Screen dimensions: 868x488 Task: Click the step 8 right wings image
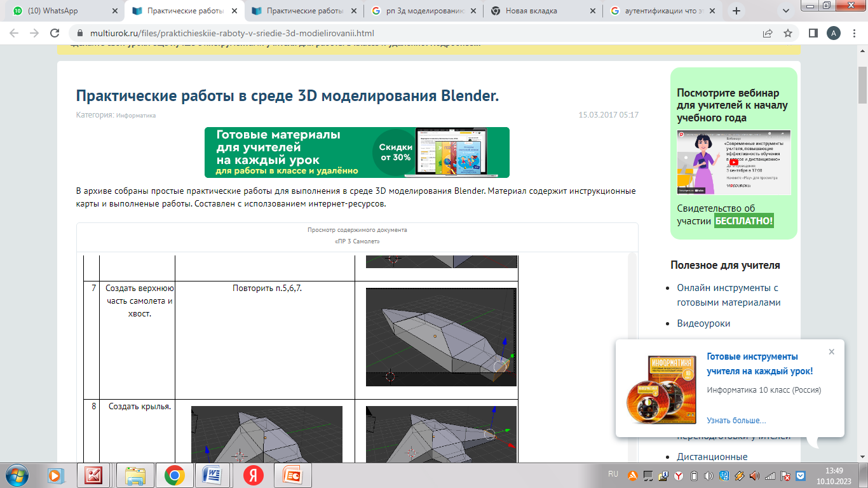[441, 434]
